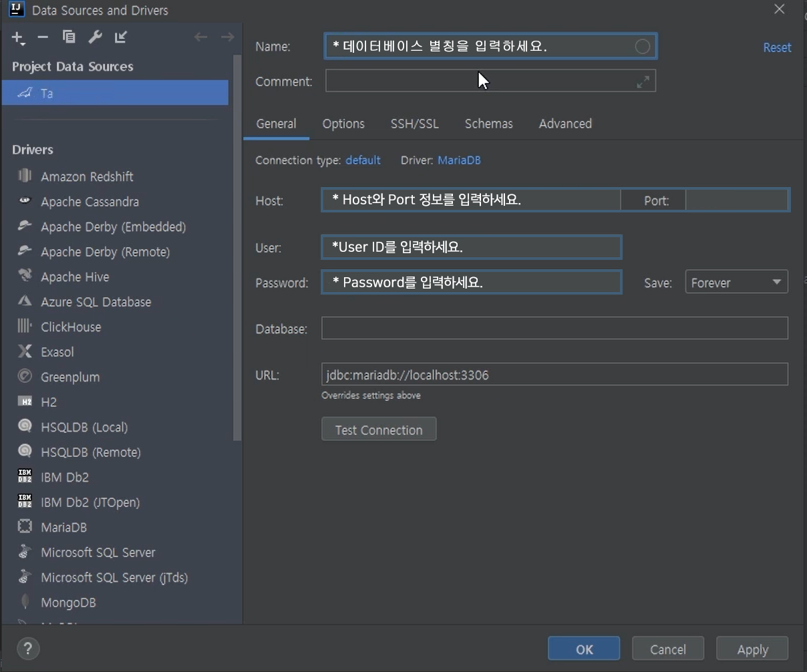Image resolution: width=807 pixels, height=672 pixels.
Task: Click the ClickHouse driver icon
Action: click(25, 326)
